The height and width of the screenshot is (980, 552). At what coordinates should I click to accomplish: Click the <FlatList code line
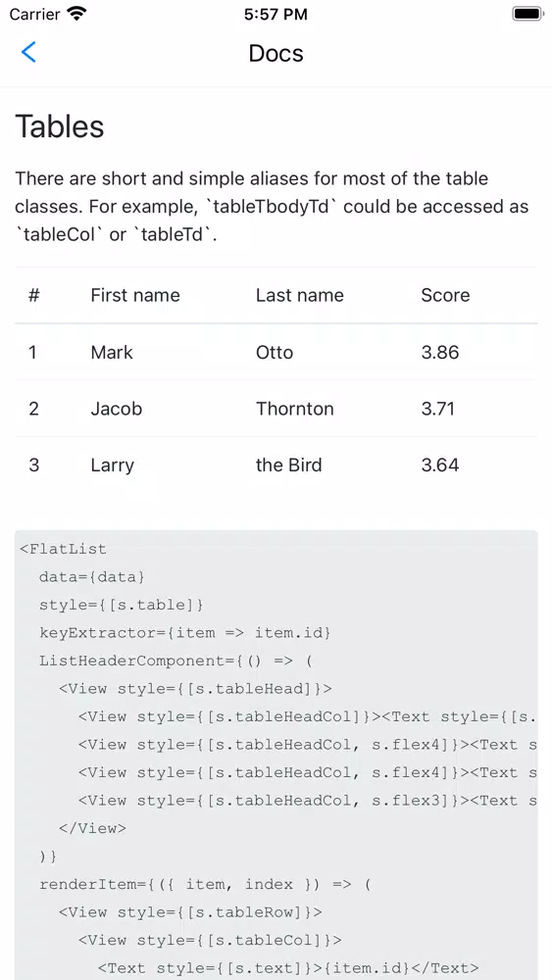point(63,549)
